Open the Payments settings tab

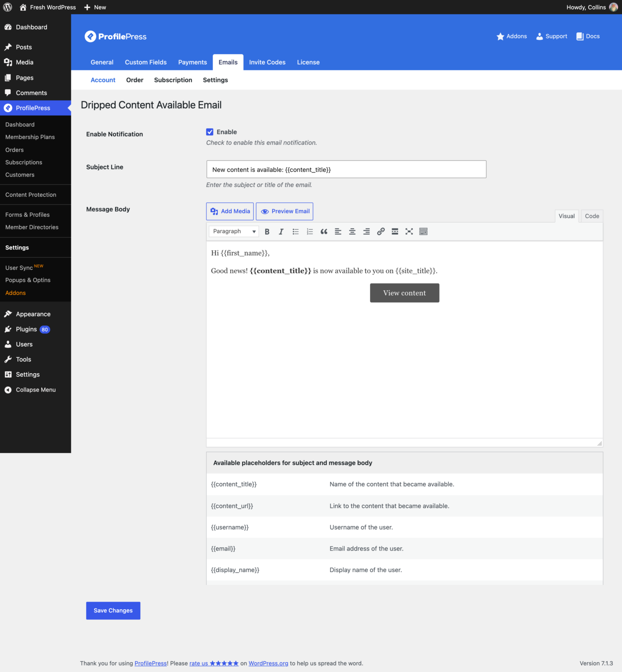pos(193,62)
